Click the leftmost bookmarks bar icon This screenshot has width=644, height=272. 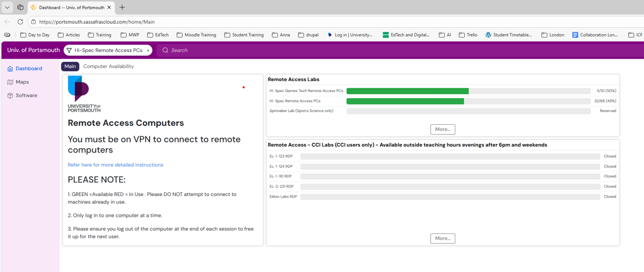(x=7, y=35)
